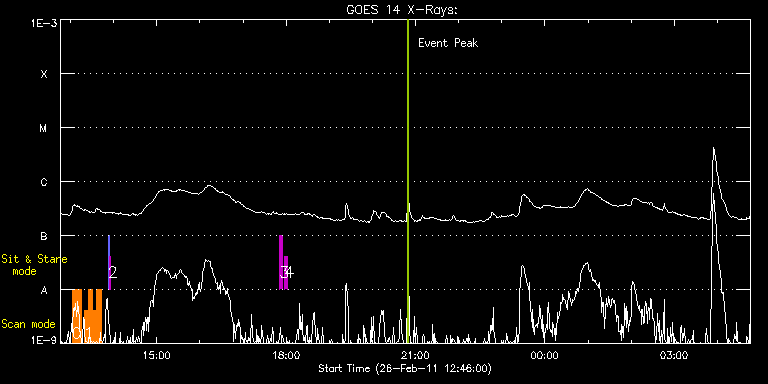Image resolution: width=768 pixels, height=384 pixels.
Task: Click the Sit & Stare mode label
Action: pyautogui.click(x=33, y=265)
